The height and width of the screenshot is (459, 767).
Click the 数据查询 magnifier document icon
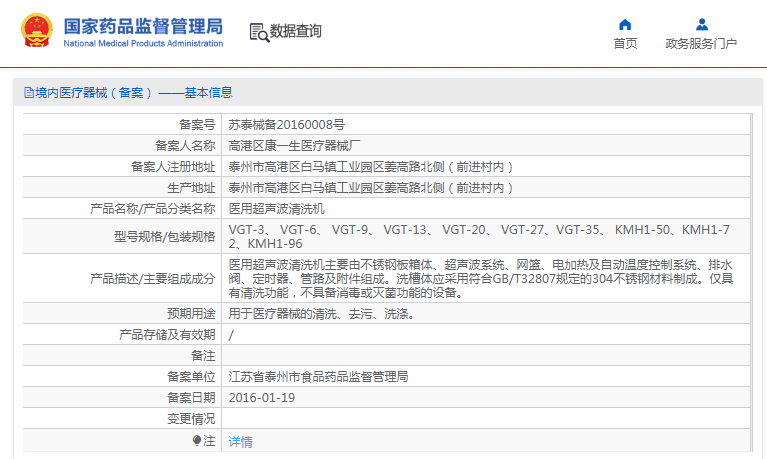259,32
